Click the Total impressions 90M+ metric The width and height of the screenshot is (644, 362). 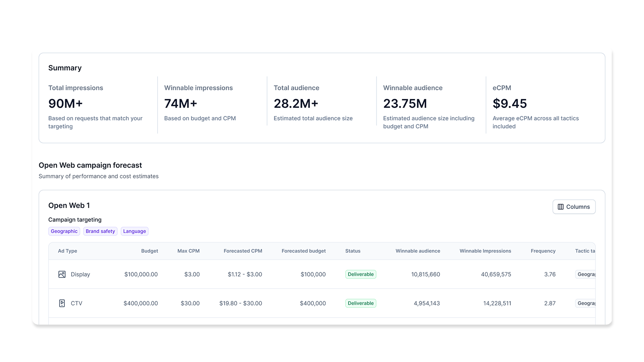pos(65,103)
